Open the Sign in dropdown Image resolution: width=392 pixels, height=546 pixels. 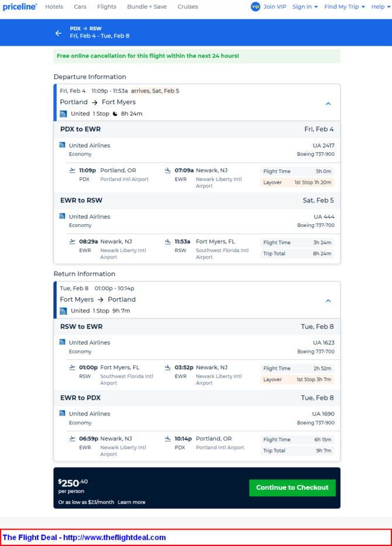305,6
